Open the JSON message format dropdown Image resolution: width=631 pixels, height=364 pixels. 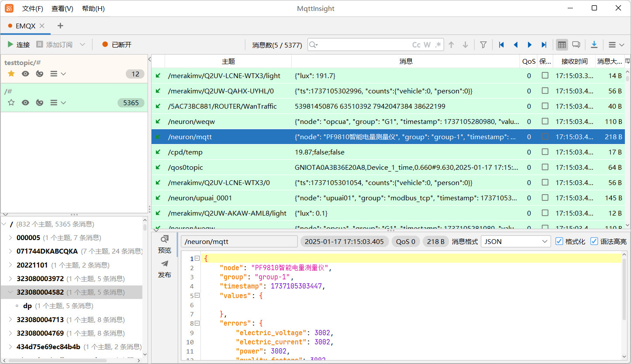click(515, 241)
